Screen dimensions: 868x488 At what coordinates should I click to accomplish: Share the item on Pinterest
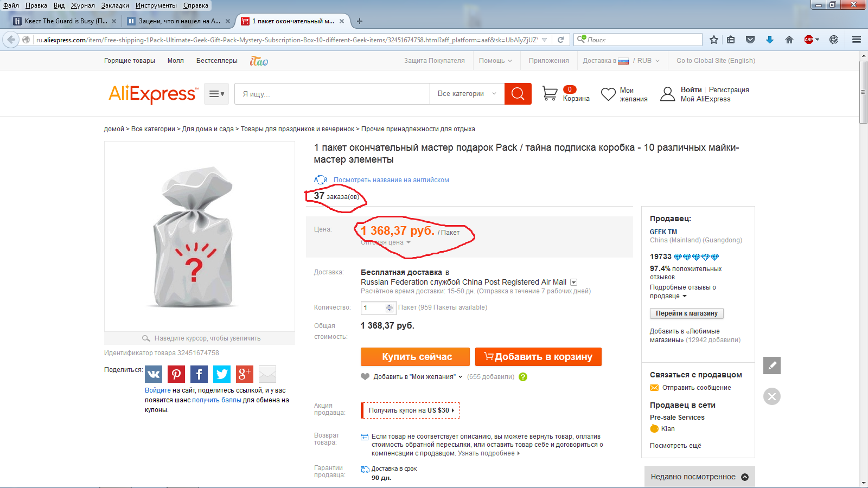176,374
